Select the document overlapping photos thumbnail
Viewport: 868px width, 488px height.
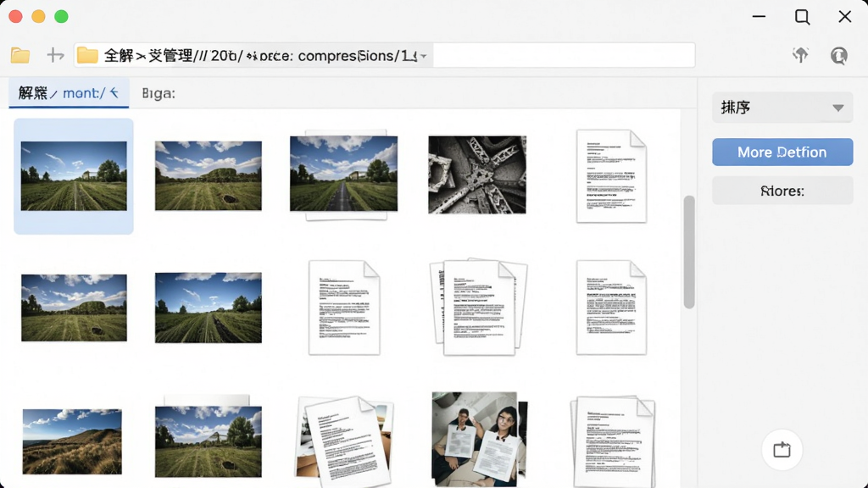345,441
